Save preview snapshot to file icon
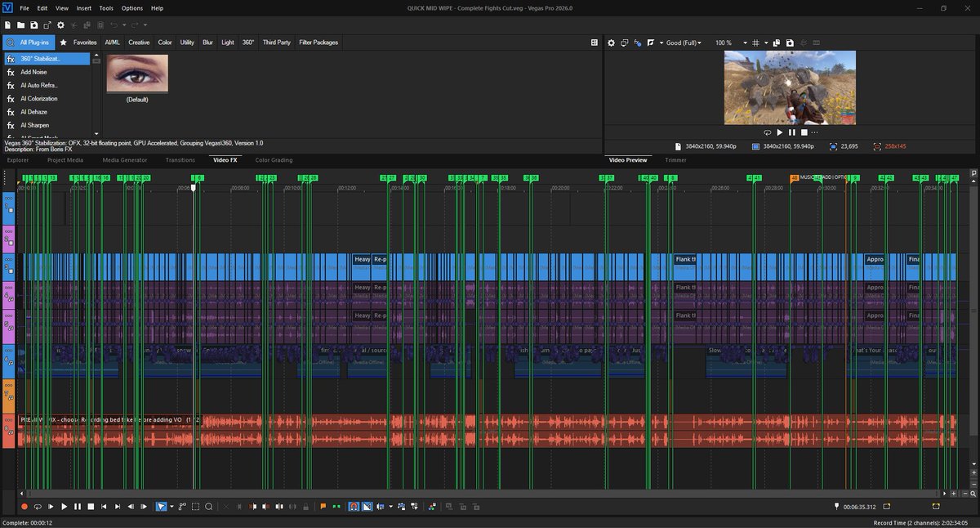The image size is (980, 528). tap(790, 43)
